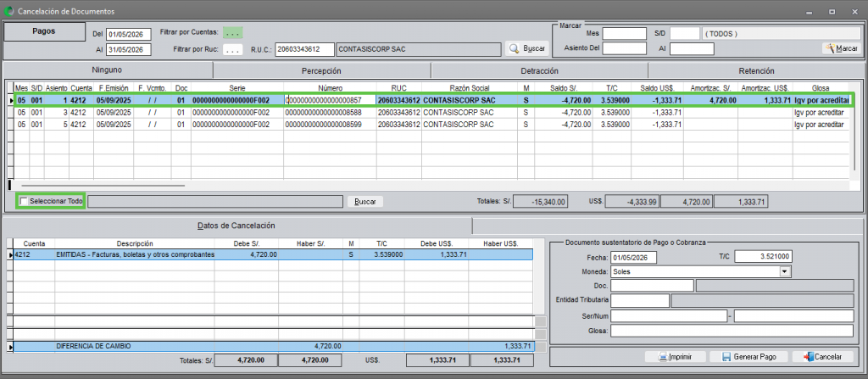The width and height of the screenshot is (868, 379).
Task: Switch to the Retención tab
Action: [x=756, y=71]
